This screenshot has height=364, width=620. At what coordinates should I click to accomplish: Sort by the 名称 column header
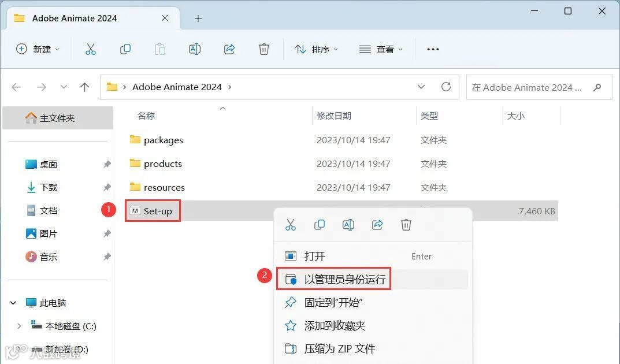pos(146,116)
